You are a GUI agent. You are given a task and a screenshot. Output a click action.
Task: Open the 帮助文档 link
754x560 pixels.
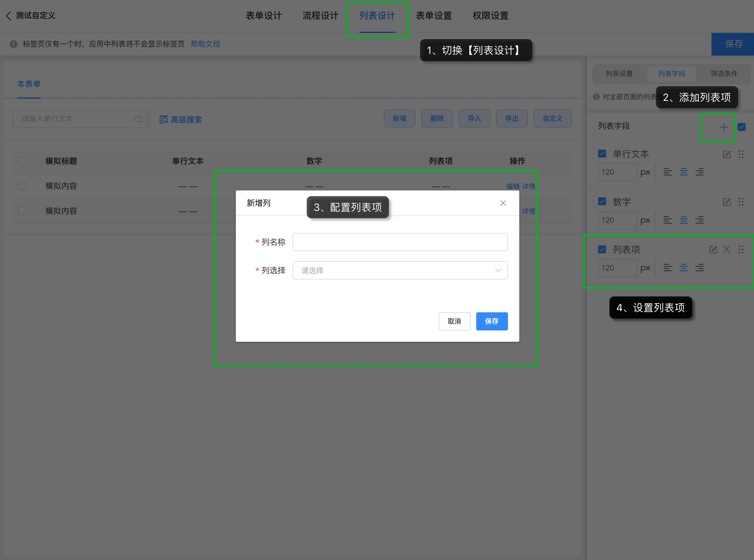205,44
